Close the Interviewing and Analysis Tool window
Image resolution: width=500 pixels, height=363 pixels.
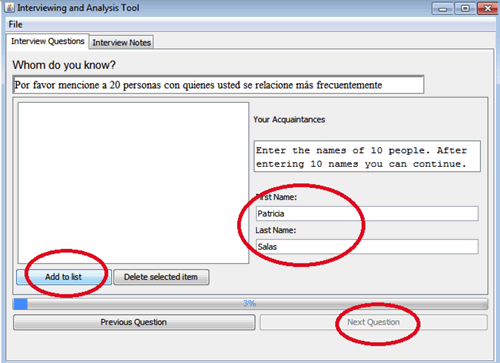488,8
